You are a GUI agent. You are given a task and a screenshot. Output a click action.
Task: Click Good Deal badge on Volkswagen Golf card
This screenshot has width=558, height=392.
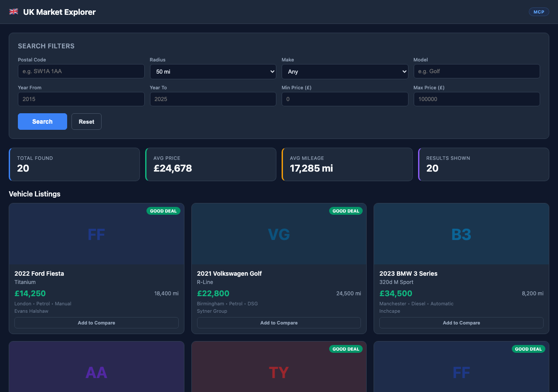[346, 211]
